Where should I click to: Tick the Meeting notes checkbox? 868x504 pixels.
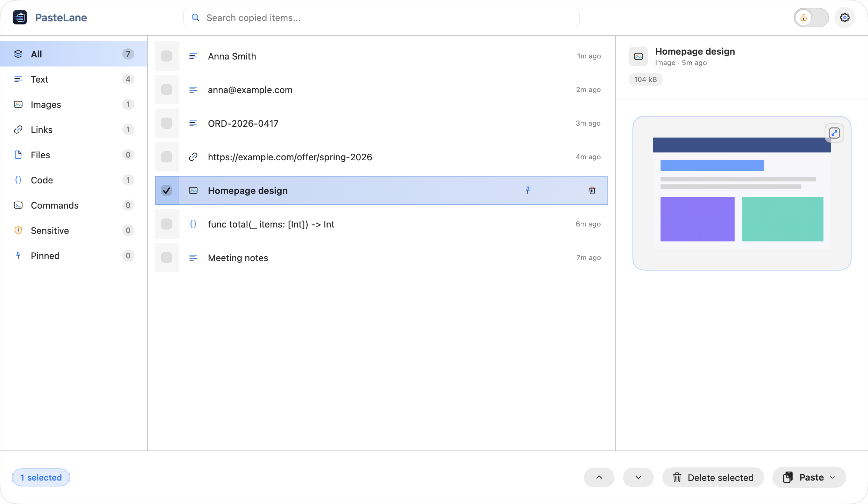(167, 258)
